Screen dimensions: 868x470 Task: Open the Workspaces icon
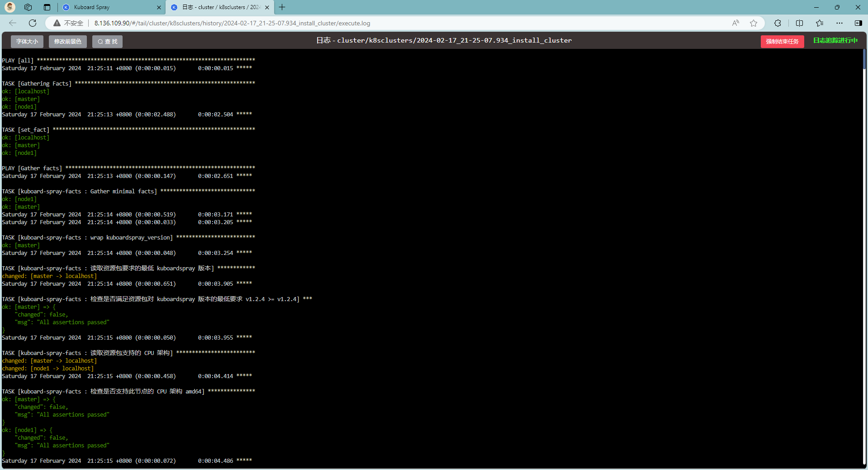[x=28, y=7]
